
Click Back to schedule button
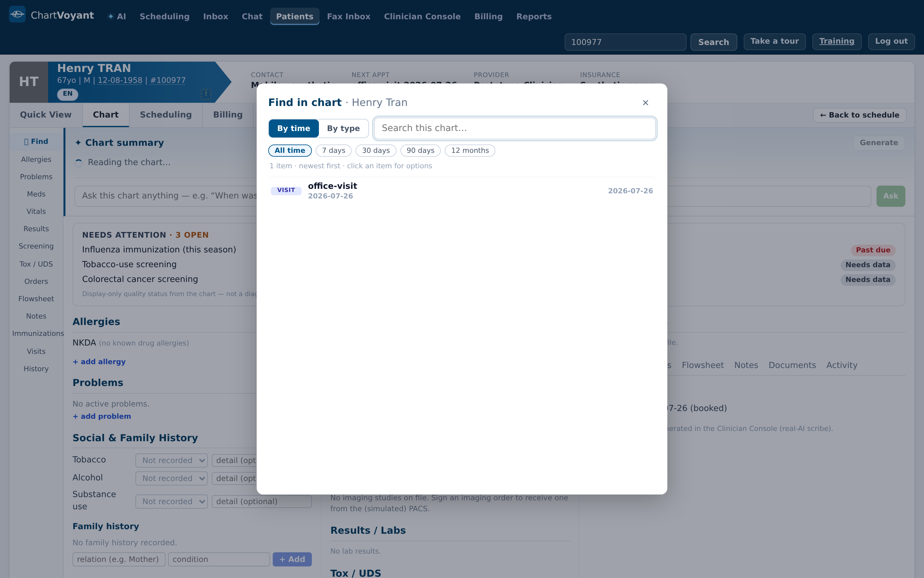(x=860, y=115)
